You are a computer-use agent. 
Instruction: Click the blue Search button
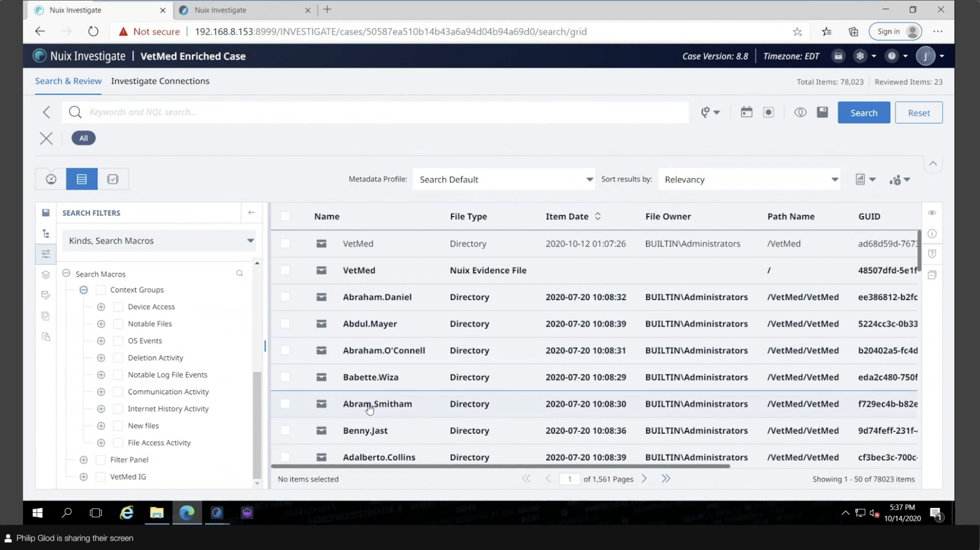tap(864, 113)
